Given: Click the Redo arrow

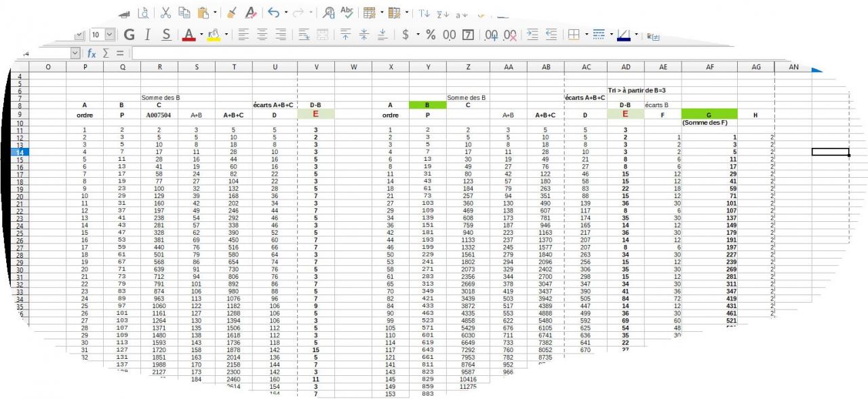Looking at the screenshot, I should click(x=300, y=13).
